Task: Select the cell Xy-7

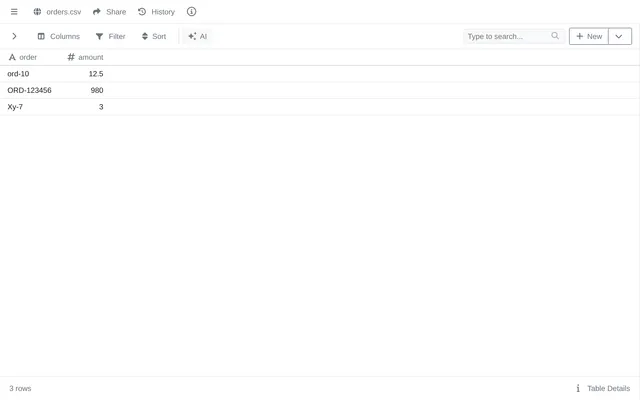Action: (15, 107)
